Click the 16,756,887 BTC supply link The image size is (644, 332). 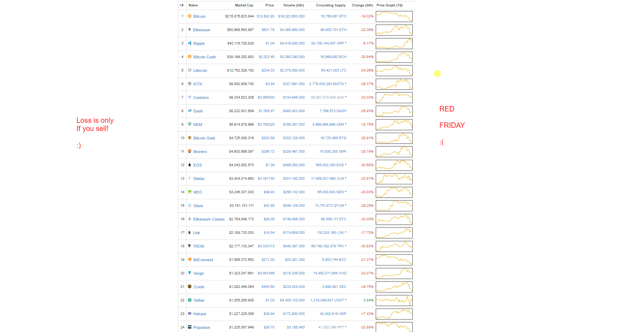tap(333, 16)
